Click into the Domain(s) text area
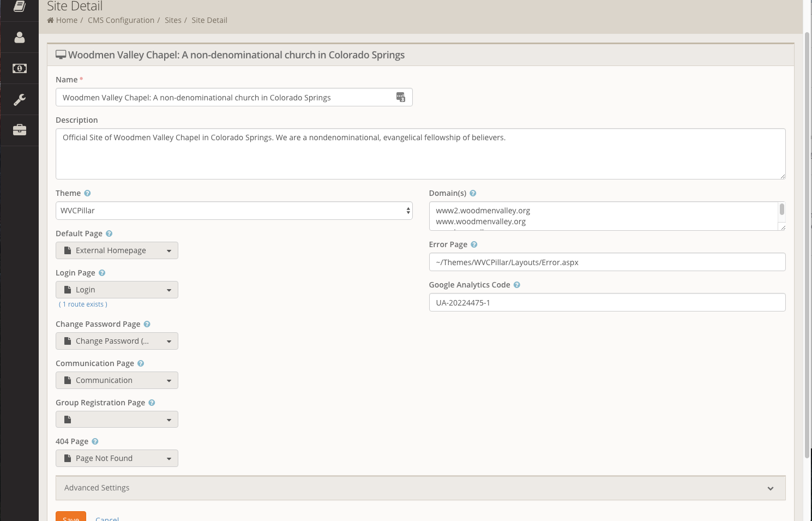The image size is (812, 521). click(604, 216)
